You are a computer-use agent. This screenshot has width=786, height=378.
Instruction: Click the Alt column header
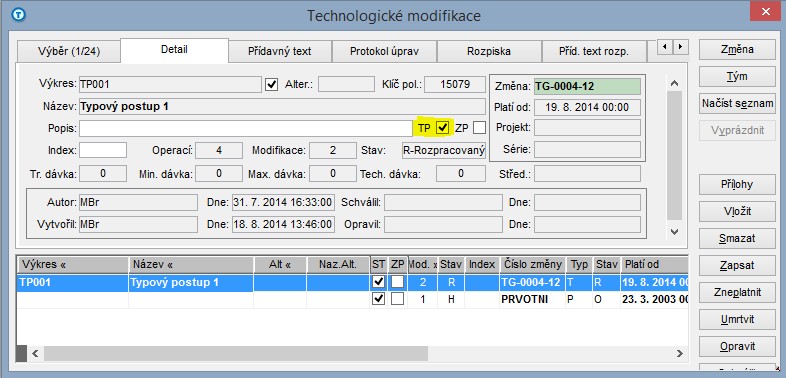click(x=280, y=264)
